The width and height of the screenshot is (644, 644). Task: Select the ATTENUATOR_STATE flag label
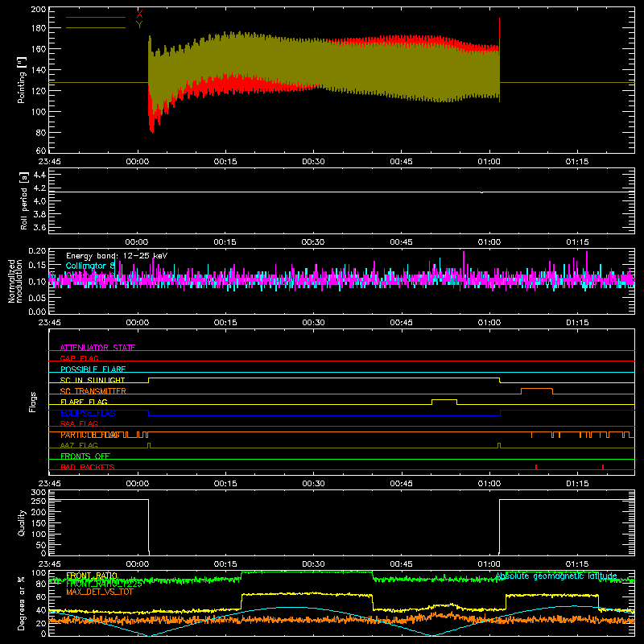[x=97, y=348]
